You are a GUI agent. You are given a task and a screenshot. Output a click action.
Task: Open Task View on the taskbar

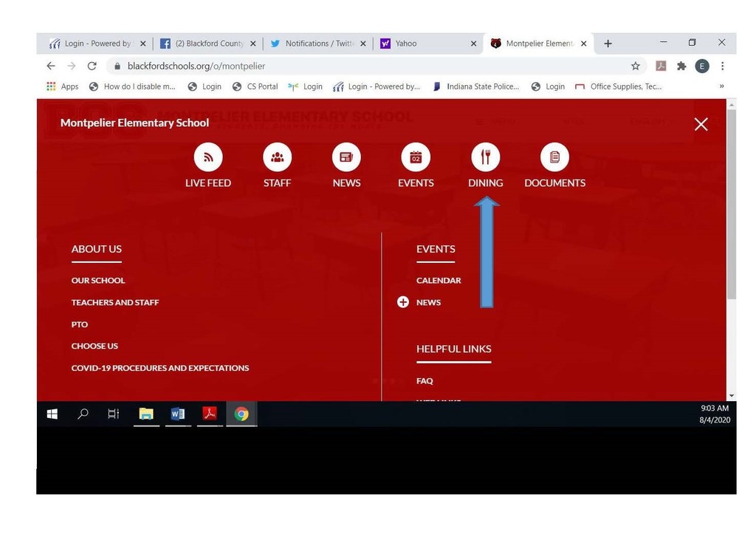click(113, 414)
